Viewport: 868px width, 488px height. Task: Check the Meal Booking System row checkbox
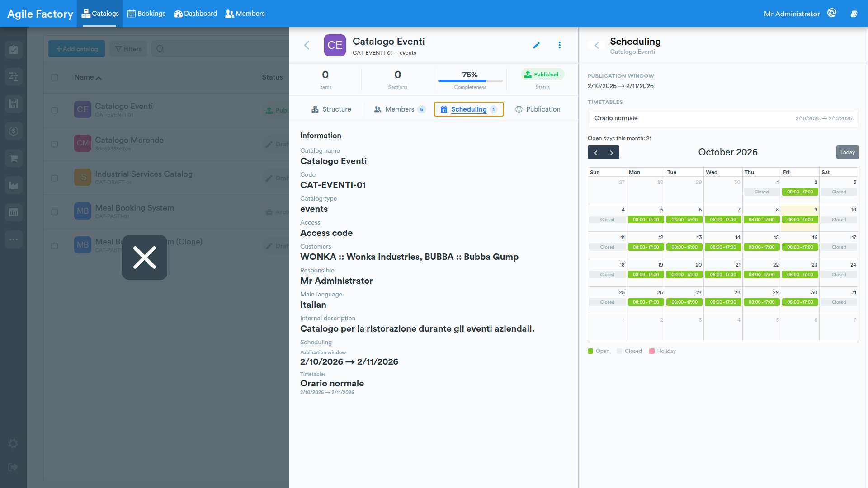pyautogui.click(x=55, y=212)
